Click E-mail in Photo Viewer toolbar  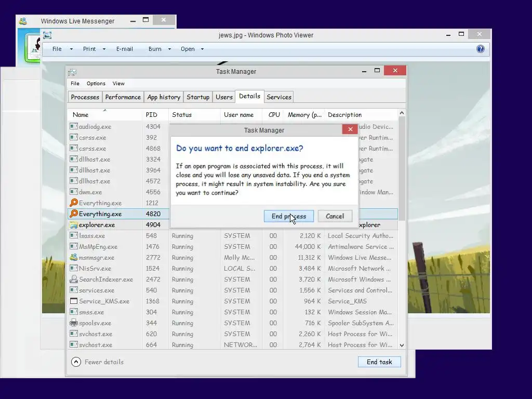point(125,49)
